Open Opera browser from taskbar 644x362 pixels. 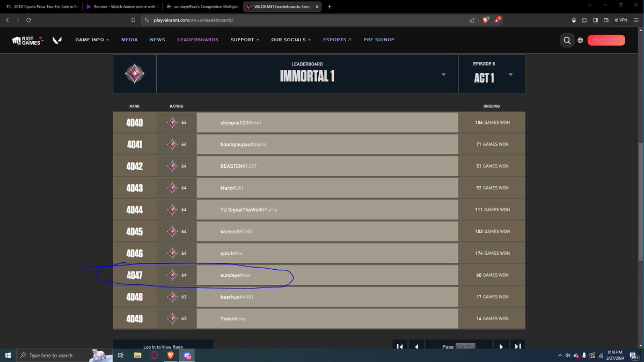154,355
